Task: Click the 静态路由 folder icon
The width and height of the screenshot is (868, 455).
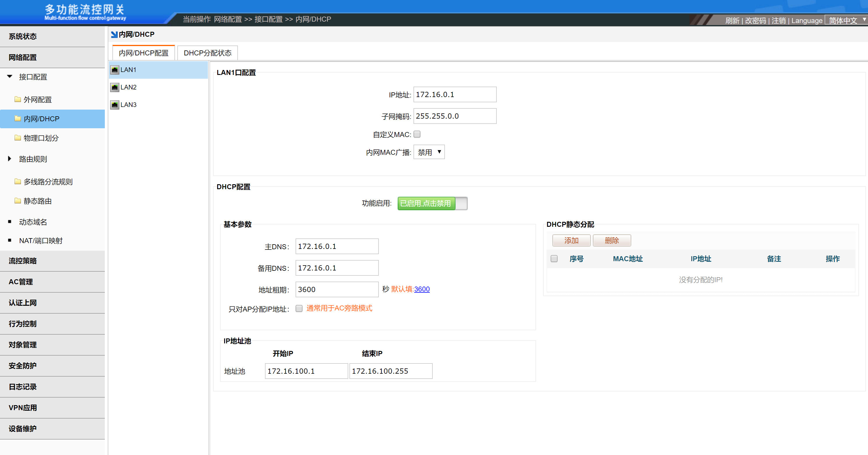Action: point(17,201)
